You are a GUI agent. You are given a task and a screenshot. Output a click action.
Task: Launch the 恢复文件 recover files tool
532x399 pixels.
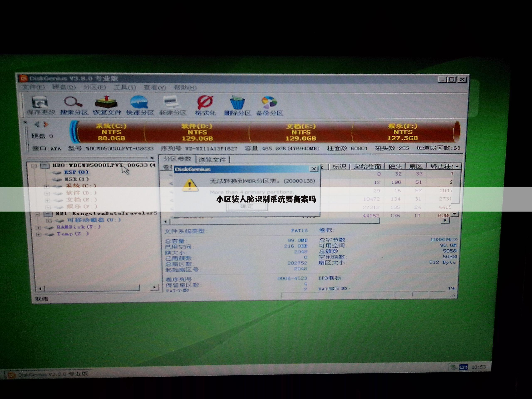coord(107,105)
